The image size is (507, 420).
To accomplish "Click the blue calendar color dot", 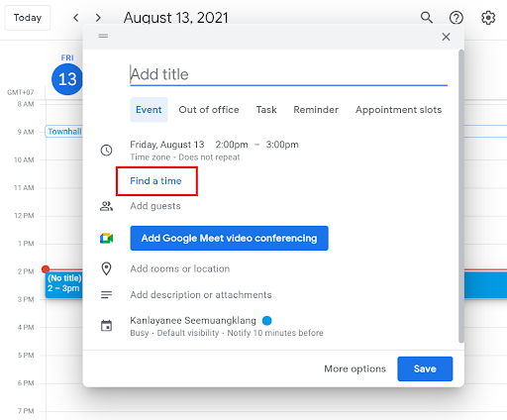I will 266,320.
